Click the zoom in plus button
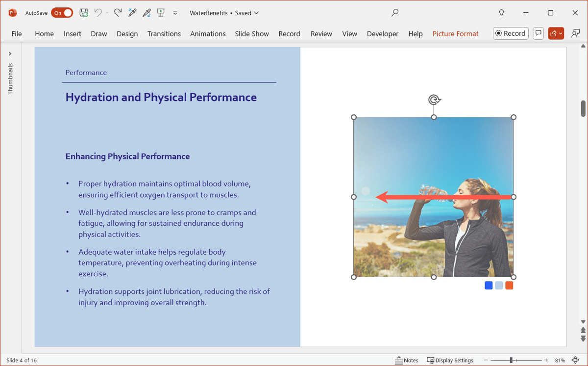The width and height of the screenshot is (588, 366). pyautogui.click(x=546, y=360)
